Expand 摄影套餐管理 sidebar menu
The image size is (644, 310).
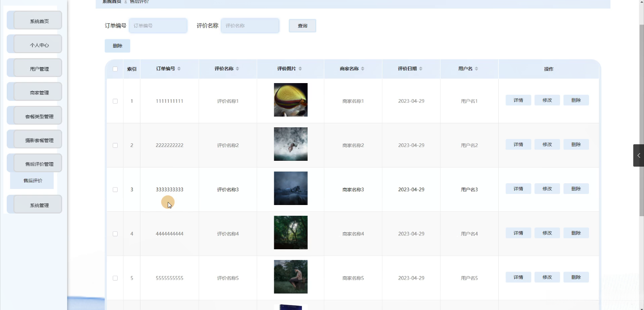pos(34,139)
